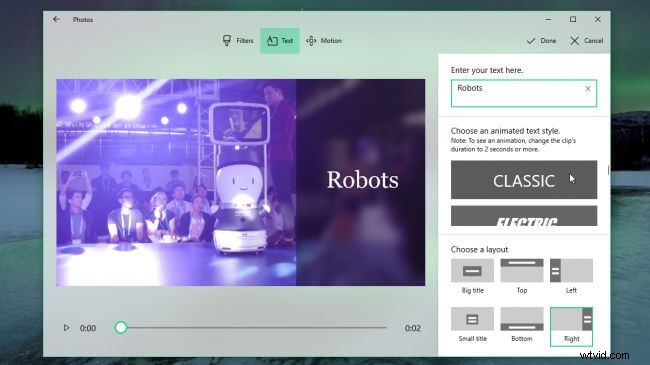The height and width of the screenshot is (365, 650).
Task: Select the Text tab
Action: click(280, 41)
